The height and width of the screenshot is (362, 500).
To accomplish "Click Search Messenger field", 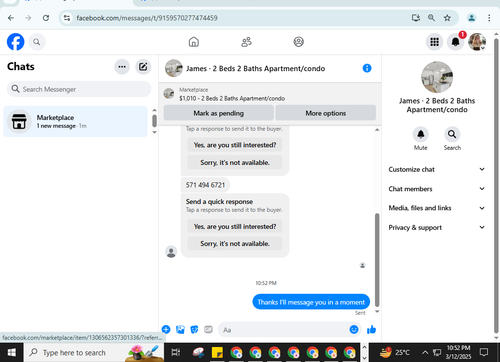I will (x=79, y=89).
